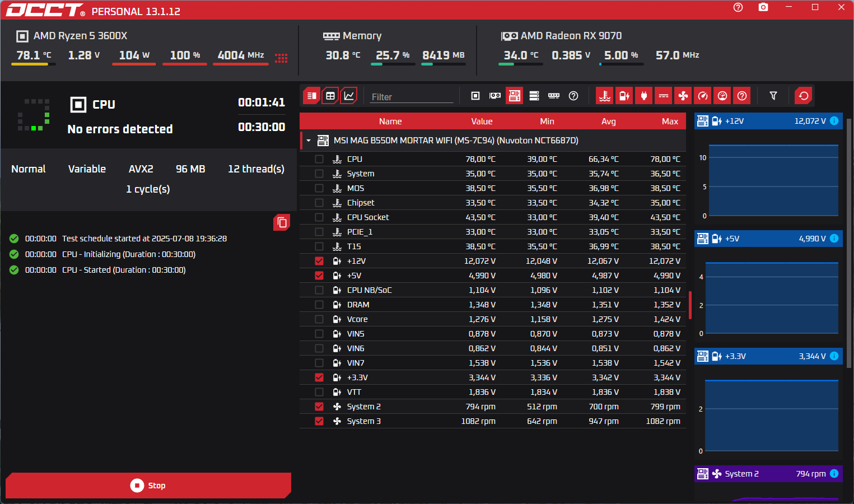Switch to the graph view icon
The width and height of the screenshot is (854, 504).
click(x=349, y=96)
